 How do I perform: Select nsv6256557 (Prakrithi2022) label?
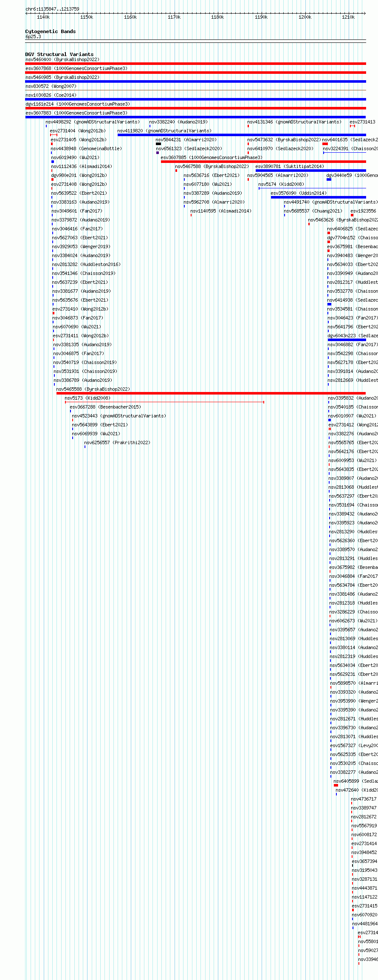[117, 442]
